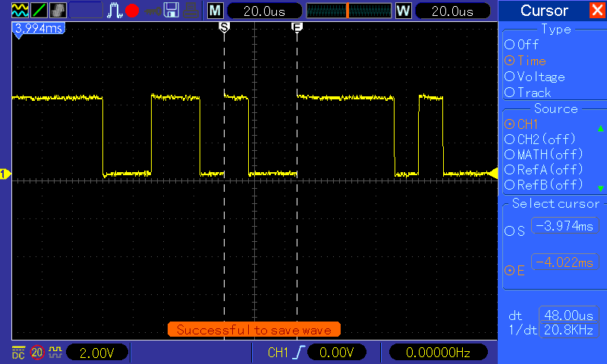Choose CH1 as cursor source
The height and width of the screenshot is (364, 607).
coord(521,124)
